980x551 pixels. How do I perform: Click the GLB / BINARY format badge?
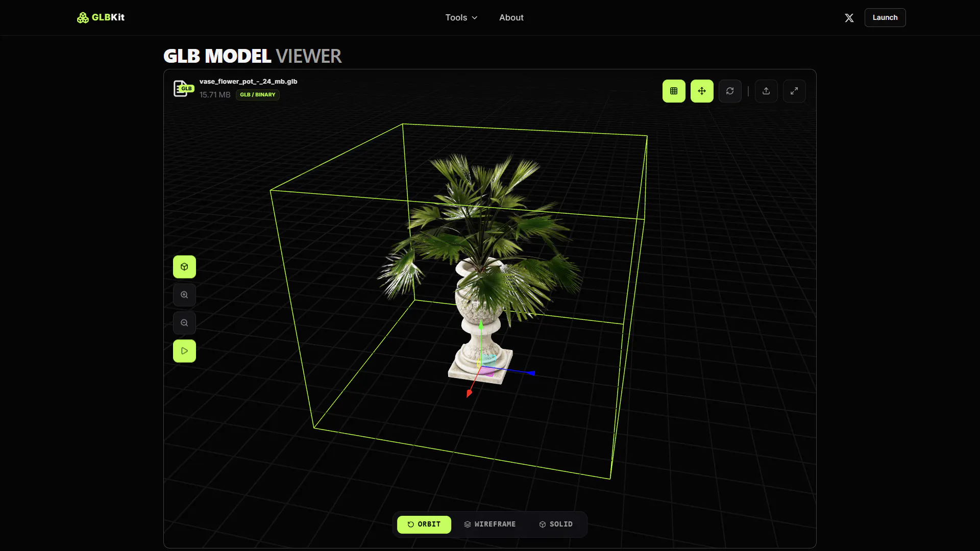(x=258, y=95)
